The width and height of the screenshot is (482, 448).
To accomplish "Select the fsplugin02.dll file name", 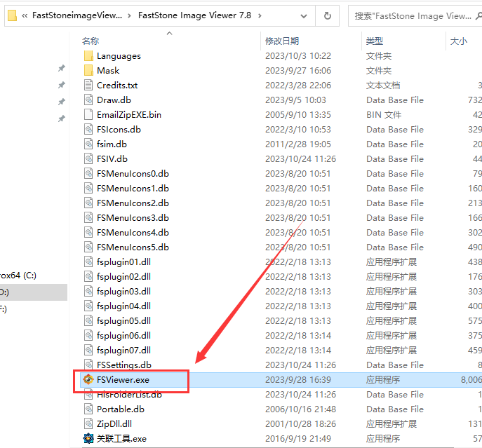I will [x=123, y=276].
